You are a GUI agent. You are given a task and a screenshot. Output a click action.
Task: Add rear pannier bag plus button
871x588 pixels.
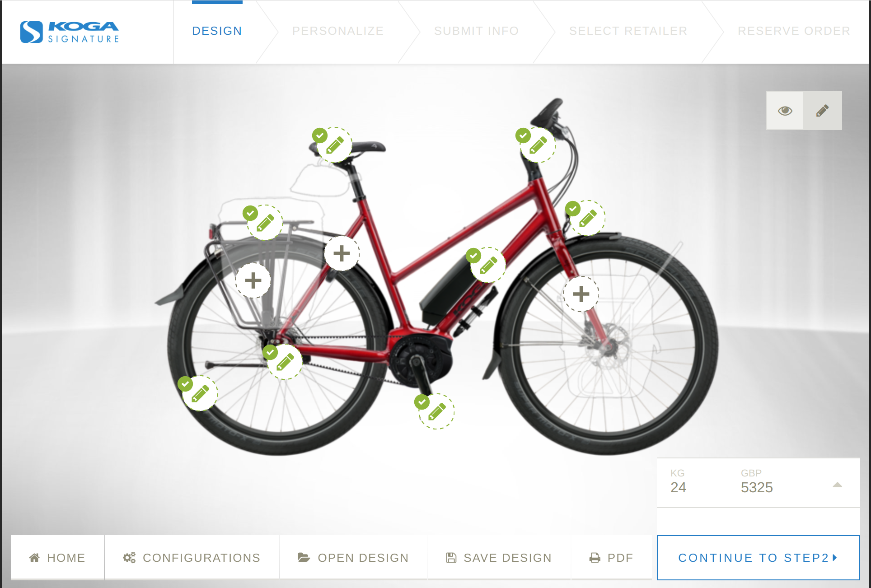253,280
